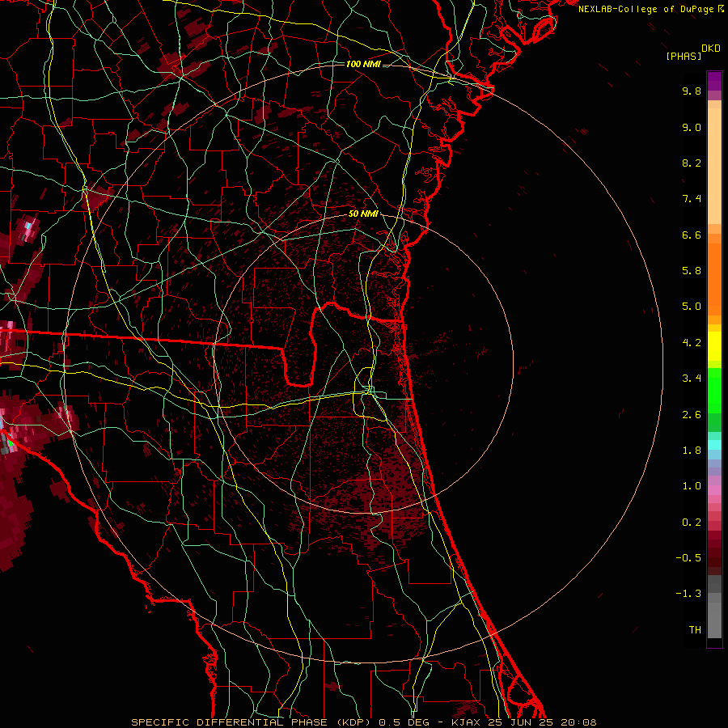This screenshot has height=728, width=728.
Task: Select the 100 NMI range ring label
Action: click(x=363, y=64)
